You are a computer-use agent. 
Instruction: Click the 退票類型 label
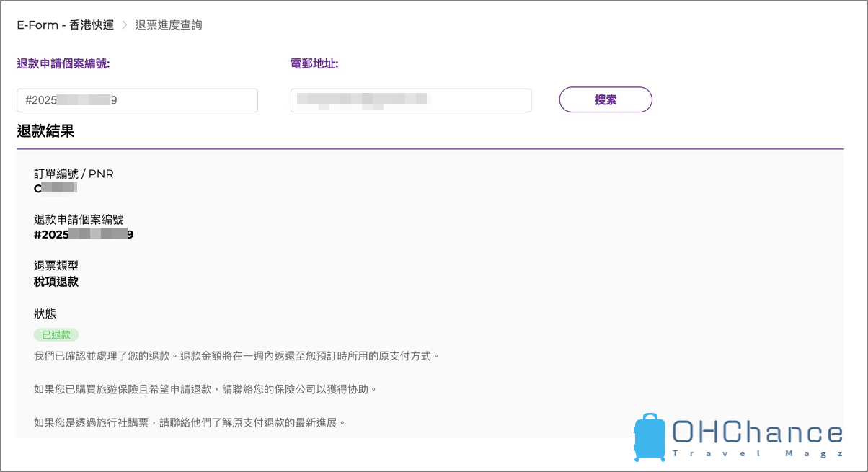pos(56,266)
